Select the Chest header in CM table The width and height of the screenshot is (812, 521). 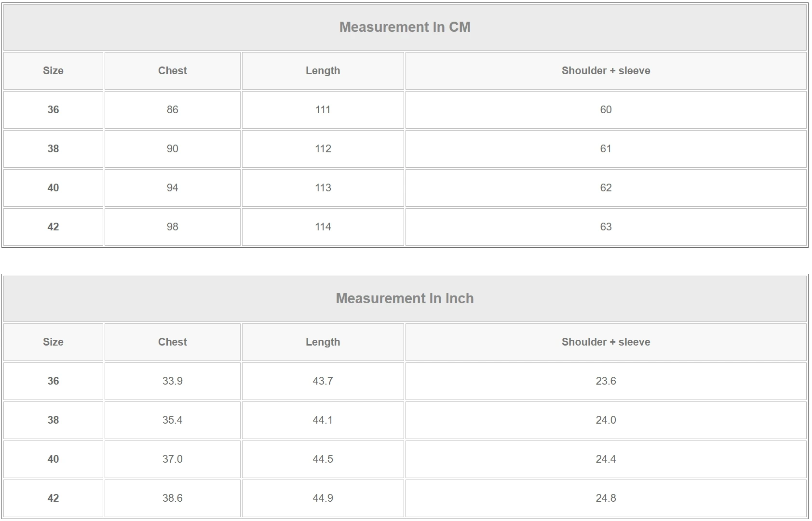172,71
